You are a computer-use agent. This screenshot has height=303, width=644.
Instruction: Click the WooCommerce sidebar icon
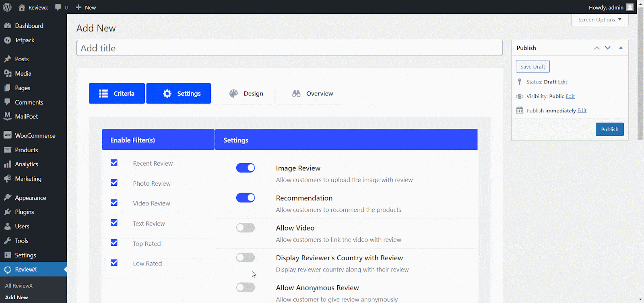tap(7, 135)
